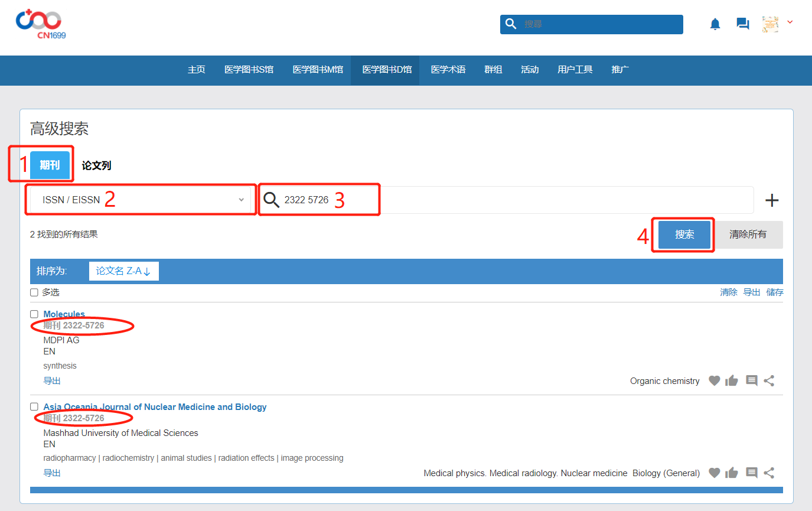
Task: Open Asia Oceania Journal of Nuclear Medicine link
Action: 155,407
